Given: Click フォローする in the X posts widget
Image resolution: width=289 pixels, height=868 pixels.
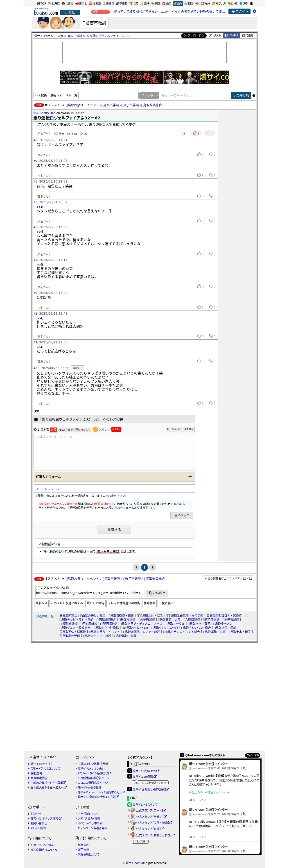Looking at the screenshot, I should [252, 756].
